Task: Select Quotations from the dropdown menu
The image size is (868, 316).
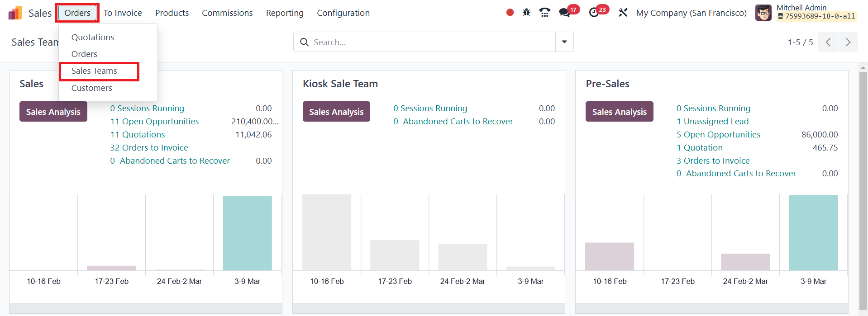Action: click(x=93, y=38)
